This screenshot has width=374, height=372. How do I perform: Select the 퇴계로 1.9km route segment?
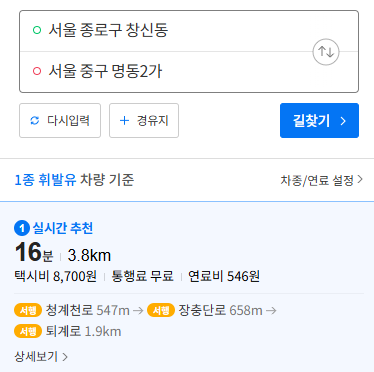coord(83,331)
